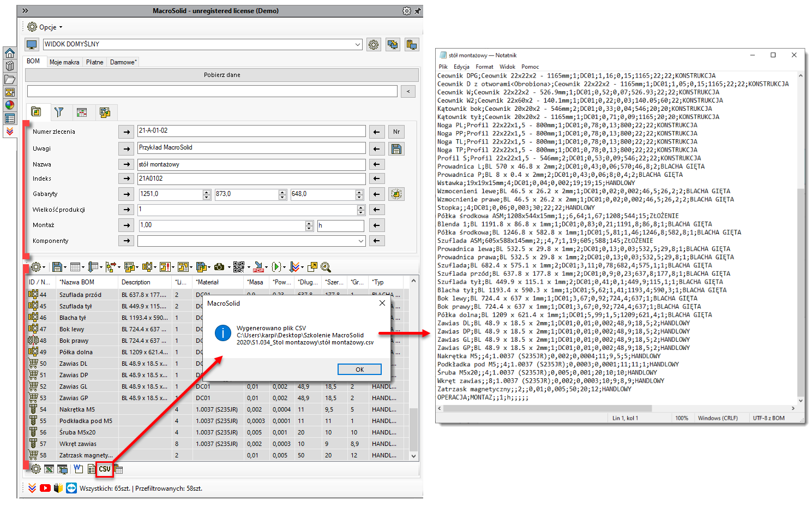Open Plik menu in Notatnik
The image size is (812, 506).
[x=443, y=67]
